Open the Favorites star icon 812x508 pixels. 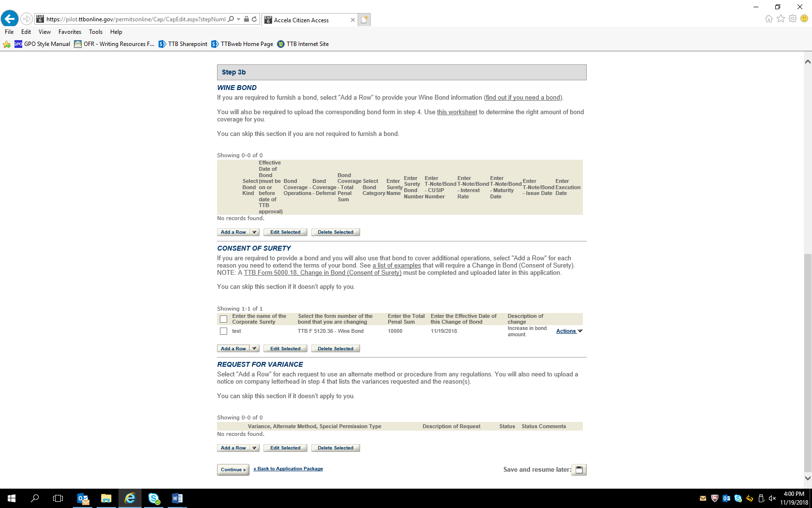[781, 19]
